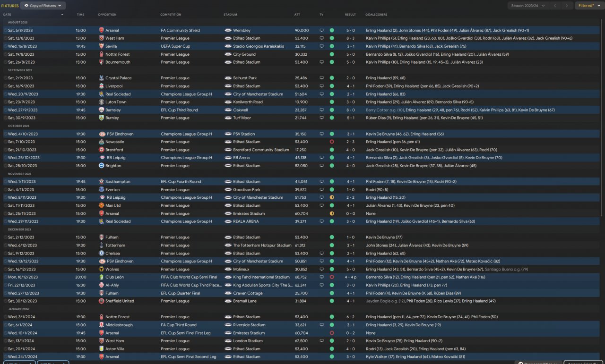Tick the Sat, 2/12/2023 fixture row checkmark
Screen dimensions: 605x364
point(6,237)
